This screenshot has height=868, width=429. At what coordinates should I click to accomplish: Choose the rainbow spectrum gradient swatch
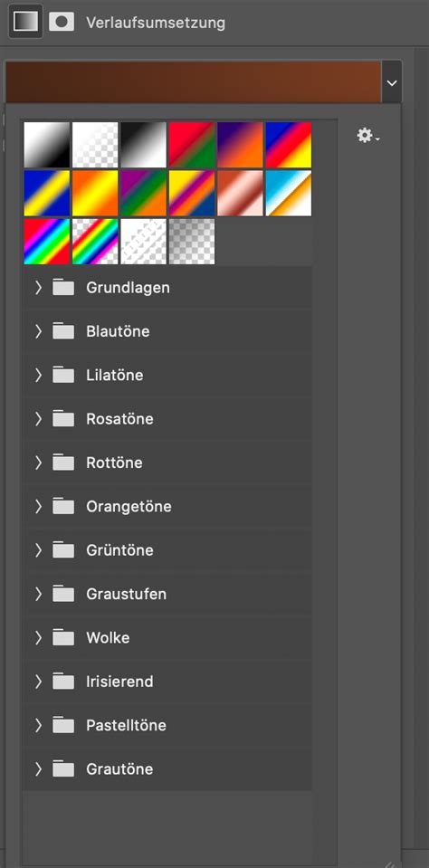point(47,242)
